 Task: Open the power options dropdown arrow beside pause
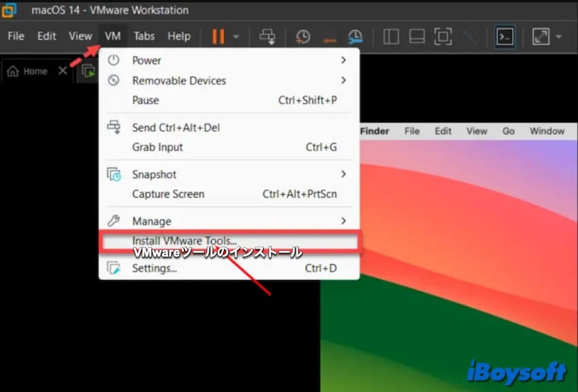(x=236, y=37)
